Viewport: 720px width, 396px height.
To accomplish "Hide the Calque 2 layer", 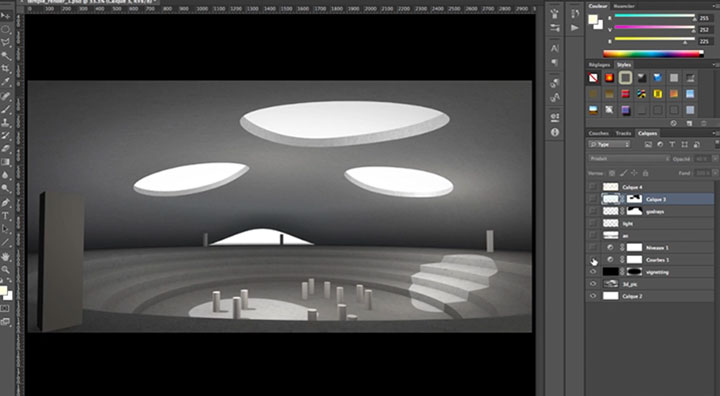I will 593,296.
